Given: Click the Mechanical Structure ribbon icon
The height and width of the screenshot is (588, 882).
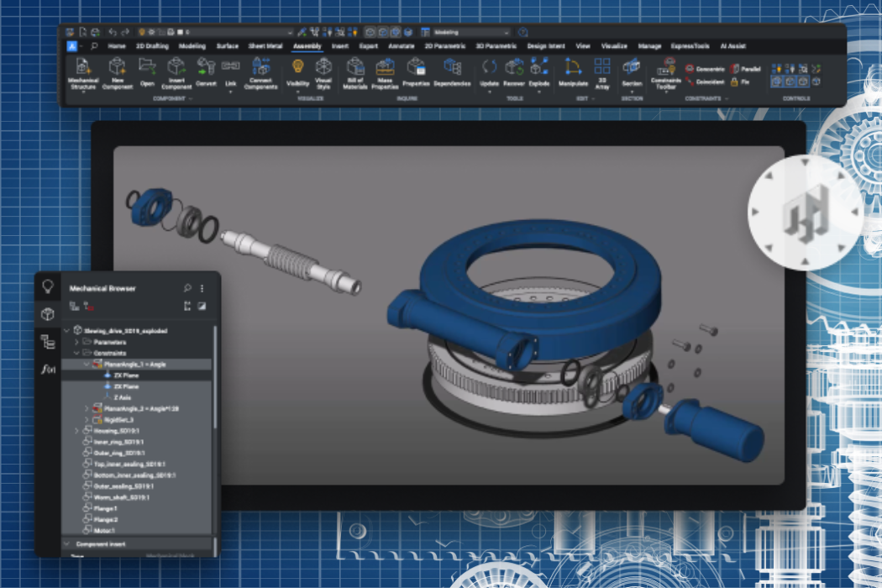Looking at the screenshot, I should [x=82, y=73].
